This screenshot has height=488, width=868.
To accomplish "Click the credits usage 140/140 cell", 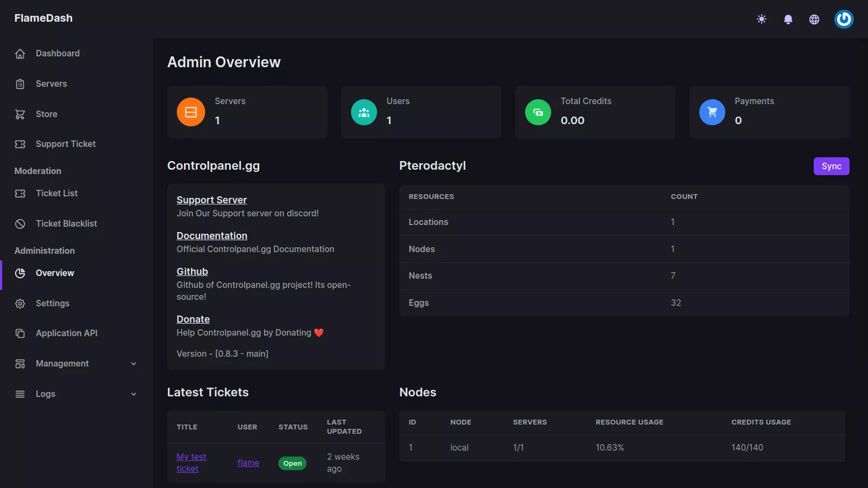I will (747, 448).
